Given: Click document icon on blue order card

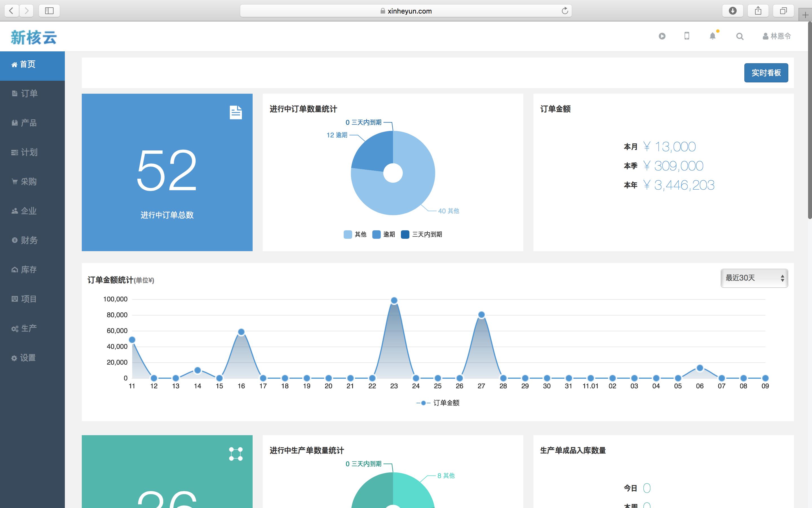Looking at the screenshot, I should 235,113.
